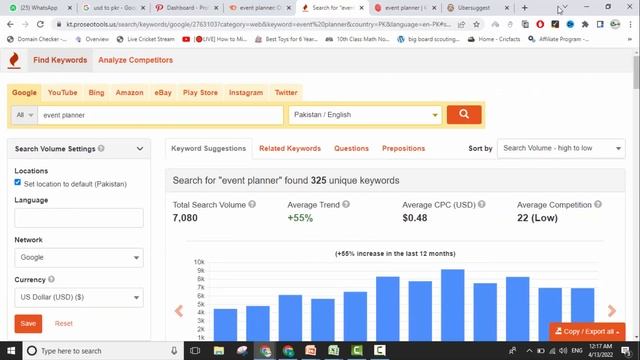Open Chrome extensions puzzle icon
Image resolution: width=640 pixels, height=360 pixels.
[585, 24]
